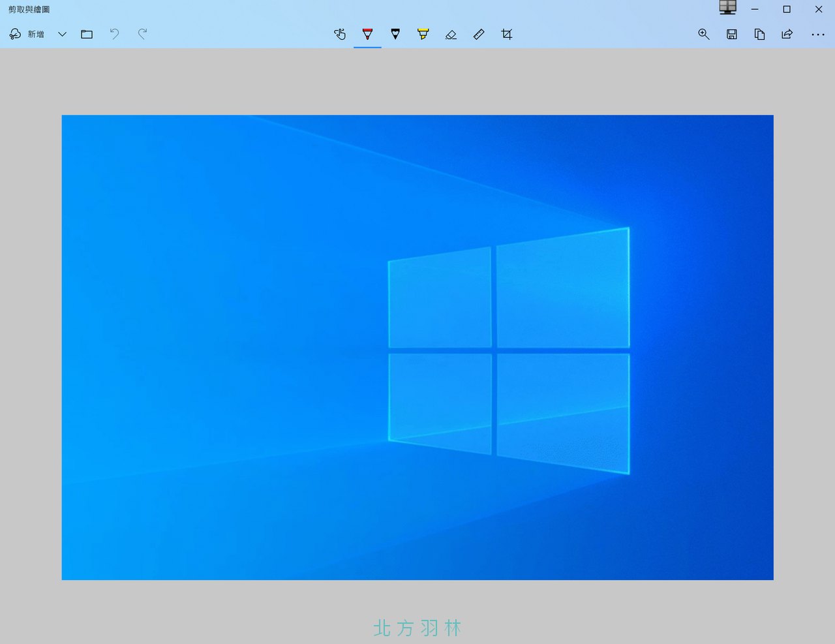The width and height of the screenshot is (835, 644).
Task: Select the yellow highlighter tool
Action: [423, 34]
